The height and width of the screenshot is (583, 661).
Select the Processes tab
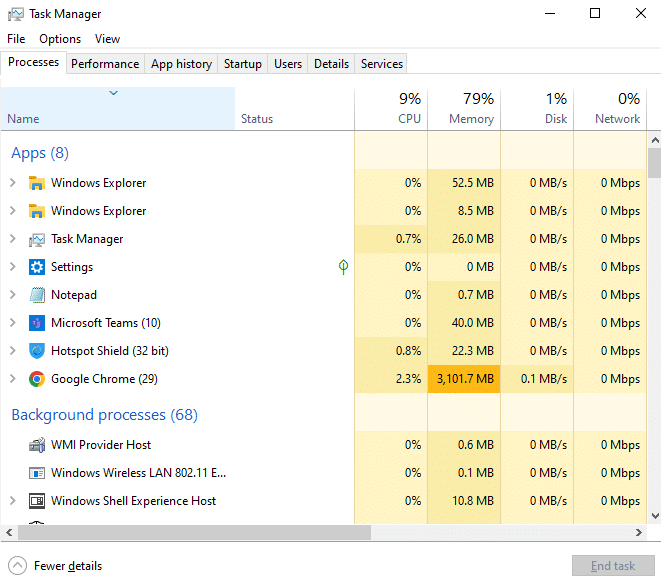pyautogui.click(x=33, y=62)
